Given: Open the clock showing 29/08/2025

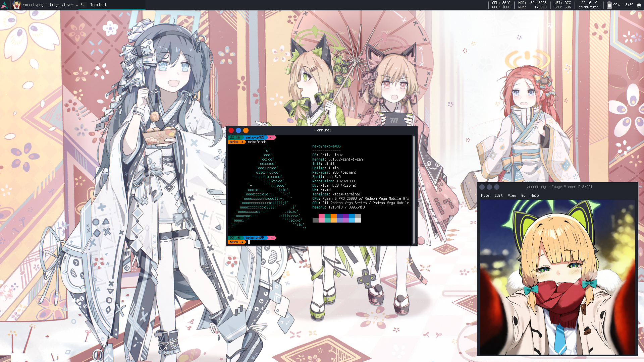Looking at the screenshot, I should click(589, 5).
